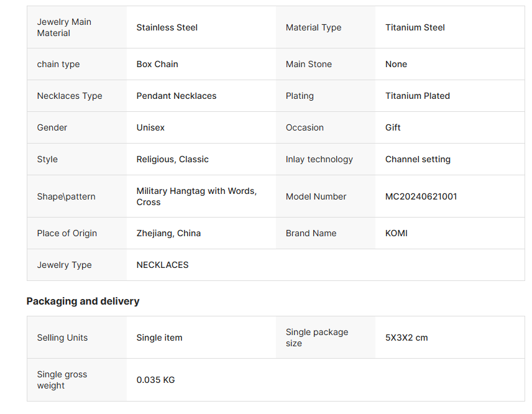Click the Titanium Plated plating value
This screenshot has height=414, width=532.
417,96
